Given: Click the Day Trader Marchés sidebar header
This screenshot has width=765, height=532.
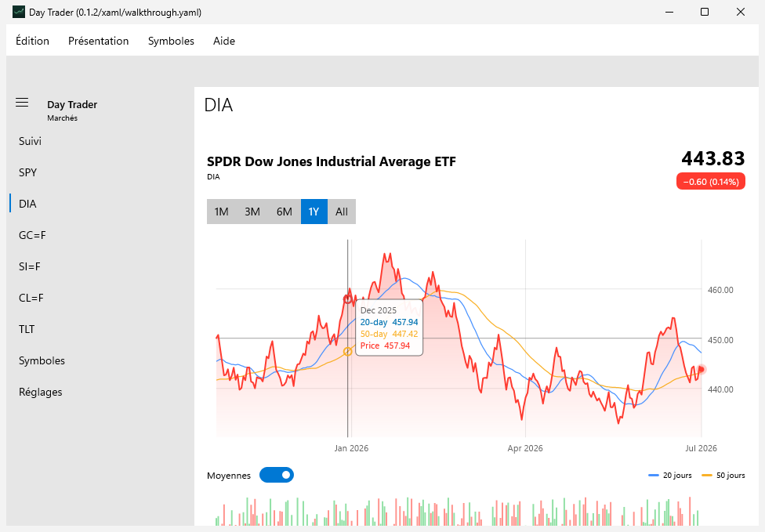Looking at the screenshot, I should (x=72, y=110).
